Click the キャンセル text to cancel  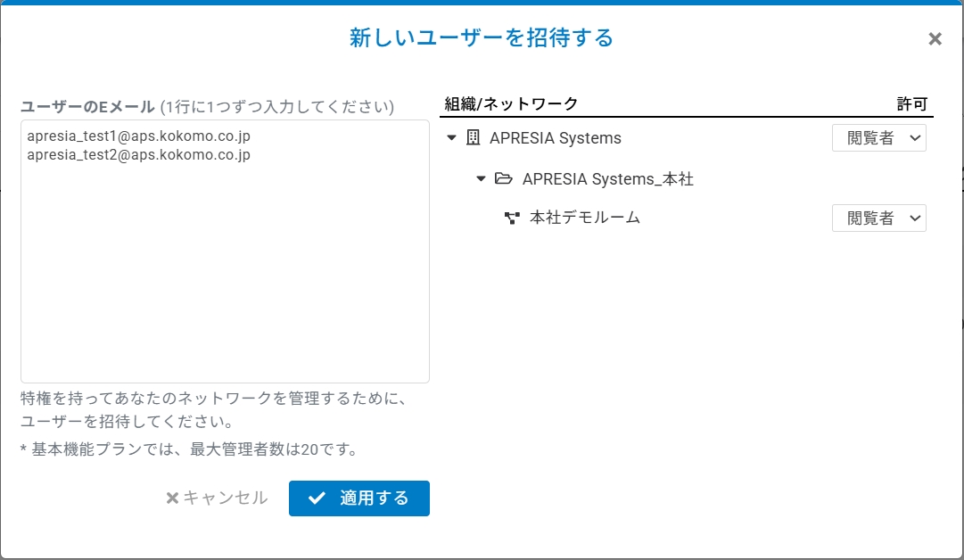click(x=225, y=498)
